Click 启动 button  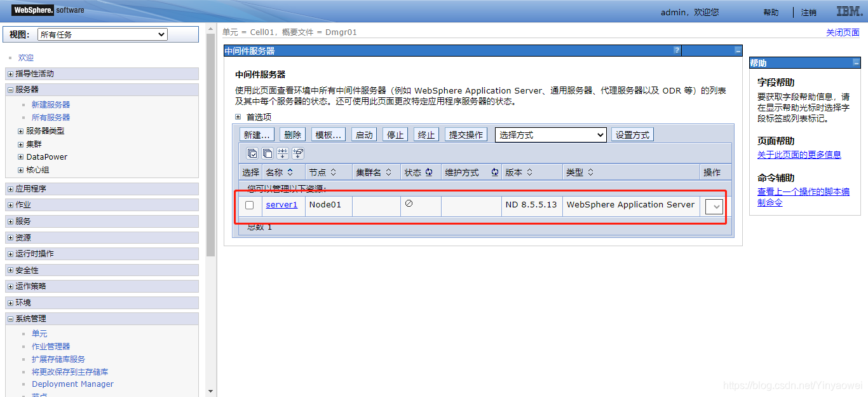(364, 135)
